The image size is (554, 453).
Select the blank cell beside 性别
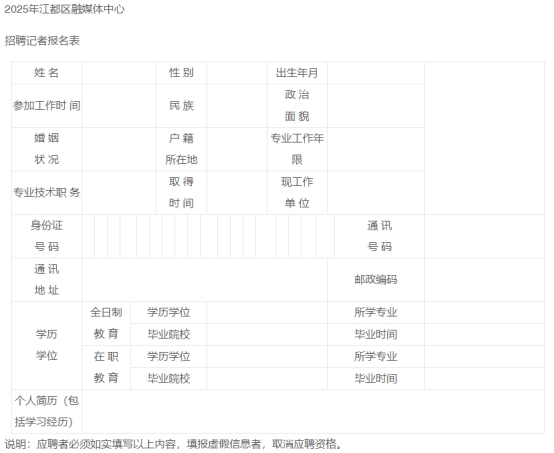237,73
